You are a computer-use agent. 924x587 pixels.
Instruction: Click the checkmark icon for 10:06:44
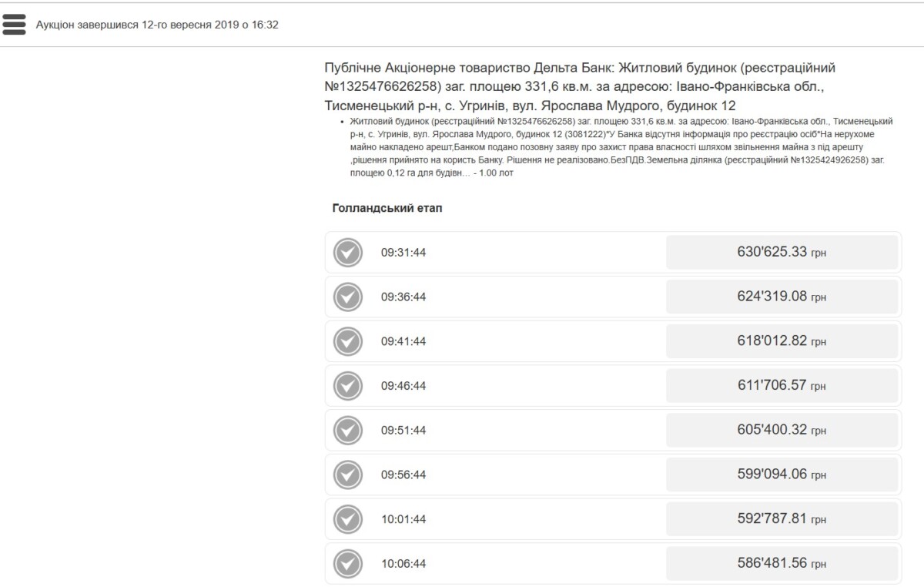tap(348, 563)
